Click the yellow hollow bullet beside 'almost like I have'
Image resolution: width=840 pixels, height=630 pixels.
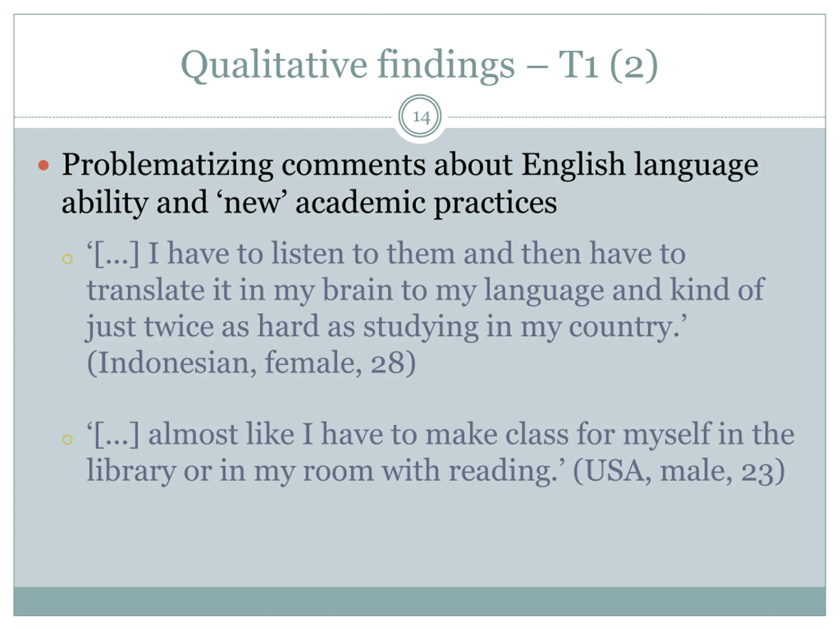[x=68, y=439]
